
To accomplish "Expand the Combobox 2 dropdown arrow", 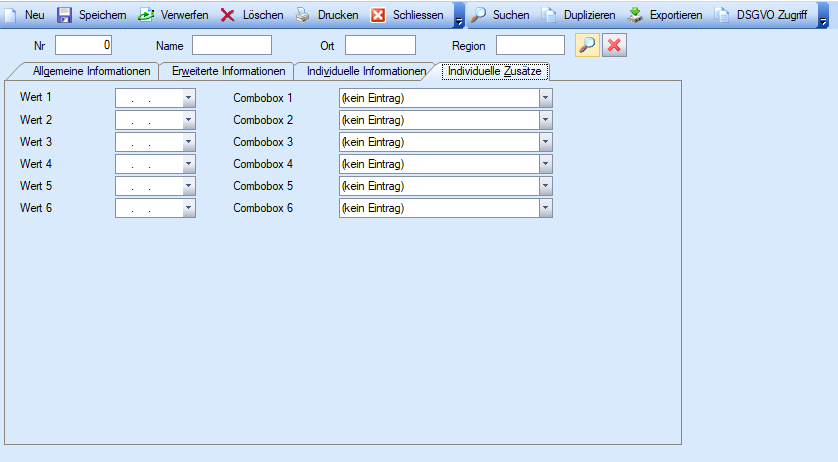I will [x=545, y=120].
